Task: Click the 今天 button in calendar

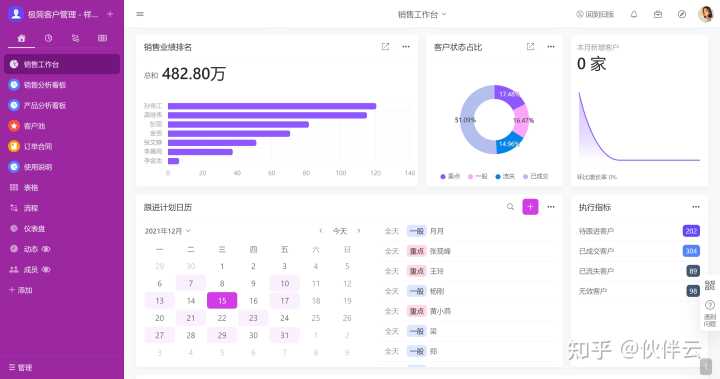Action: coord(340,231)
